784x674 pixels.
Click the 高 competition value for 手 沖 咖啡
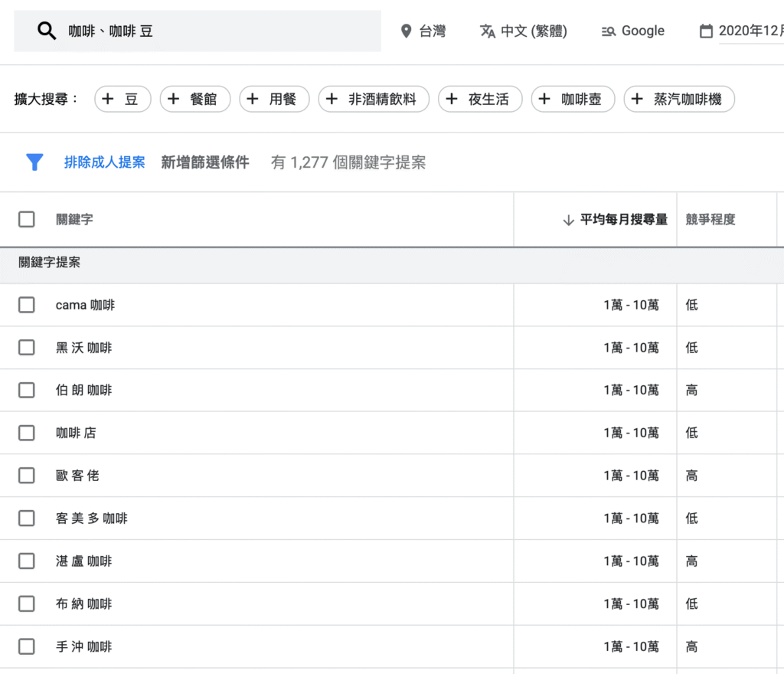tap(691, 646)
